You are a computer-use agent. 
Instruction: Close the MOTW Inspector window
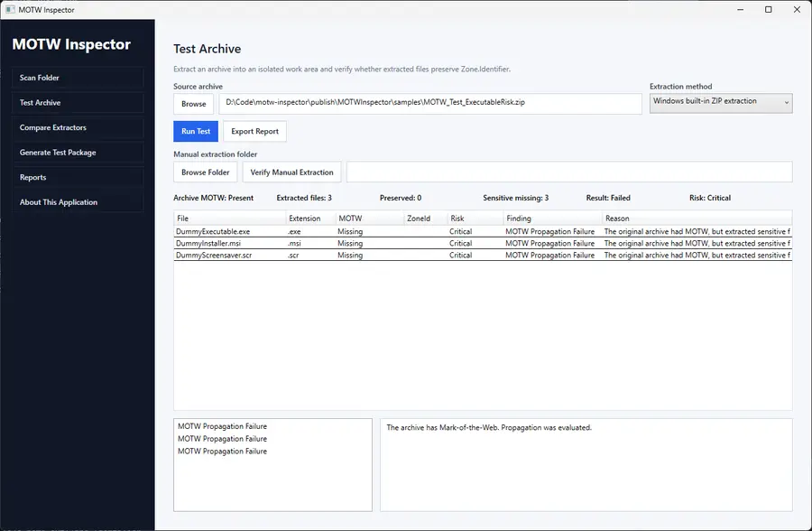[797, 9]
